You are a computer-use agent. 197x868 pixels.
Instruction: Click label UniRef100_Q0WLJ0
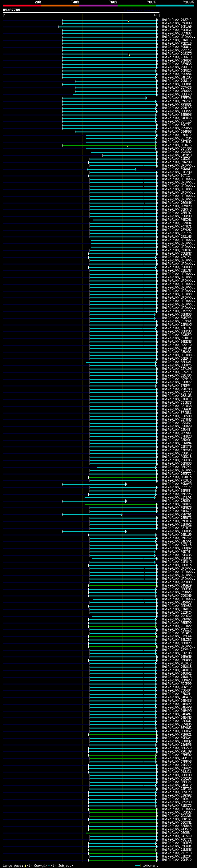pos(177,81)
